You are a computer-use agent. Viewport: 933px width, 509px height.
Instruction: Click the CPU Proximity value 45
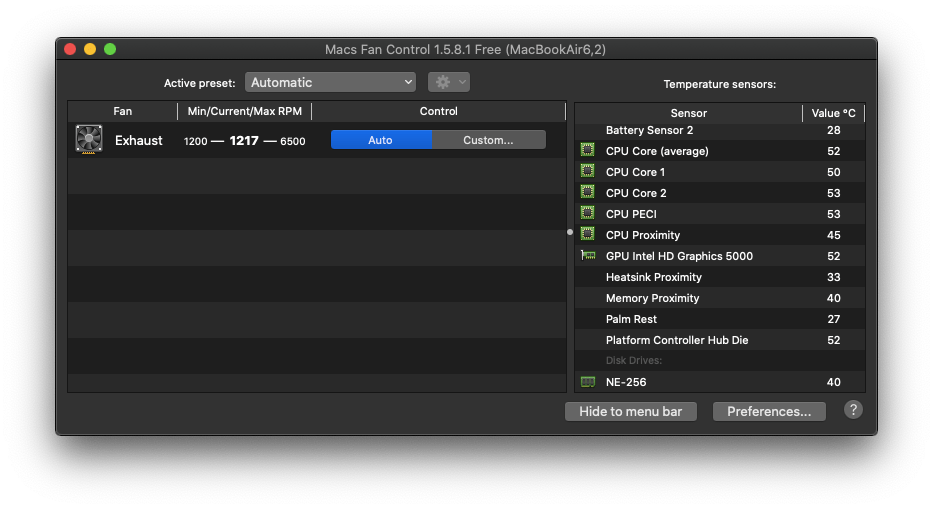pos(834,235)
